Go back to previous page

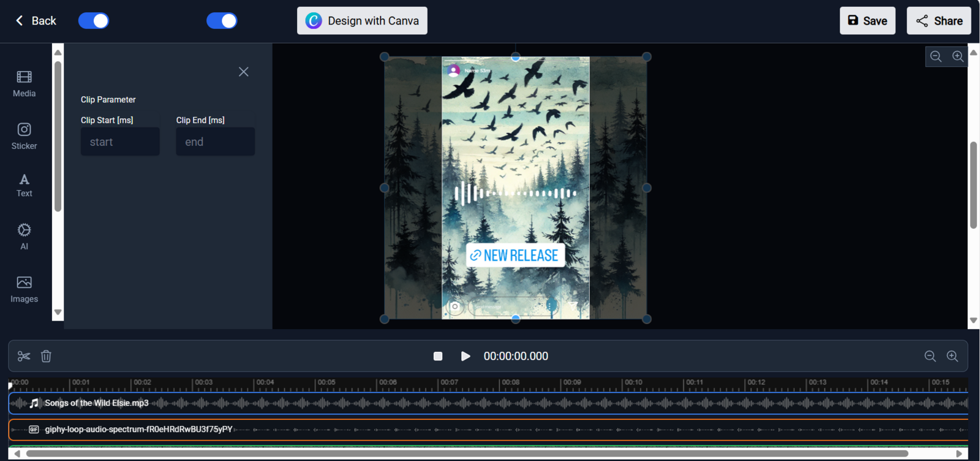[x=36, y=21]
